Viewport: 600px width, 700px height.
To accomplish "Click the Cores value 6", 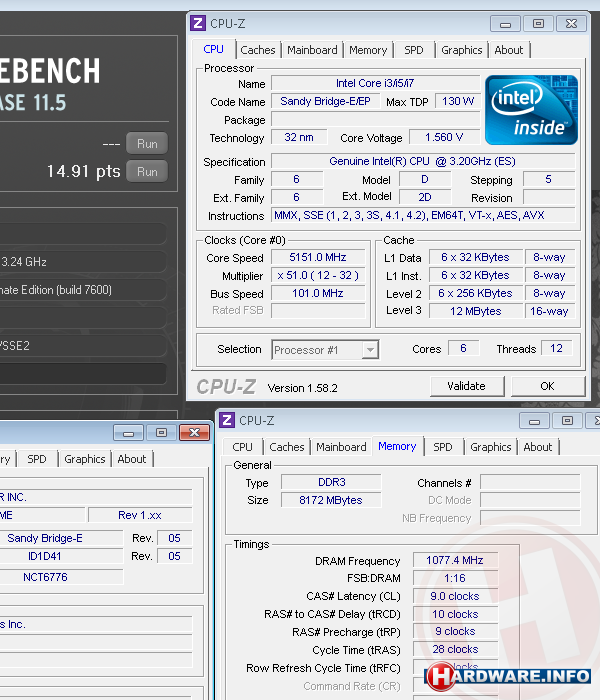I will (463, 348).
